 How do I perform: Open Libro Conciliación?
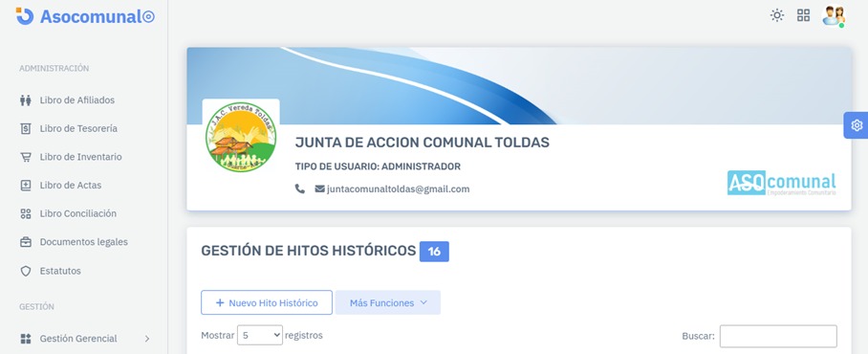pyautogui.click(x=78, y=213)
